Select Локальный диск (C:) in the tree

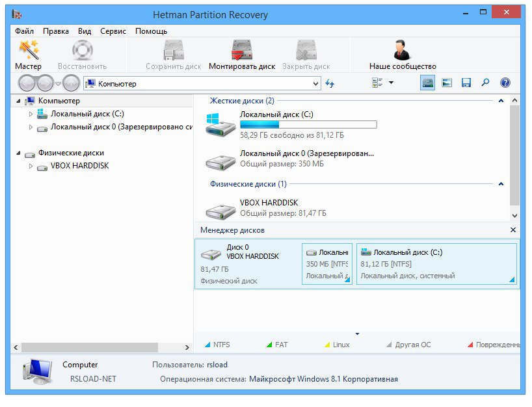[87, 114]
